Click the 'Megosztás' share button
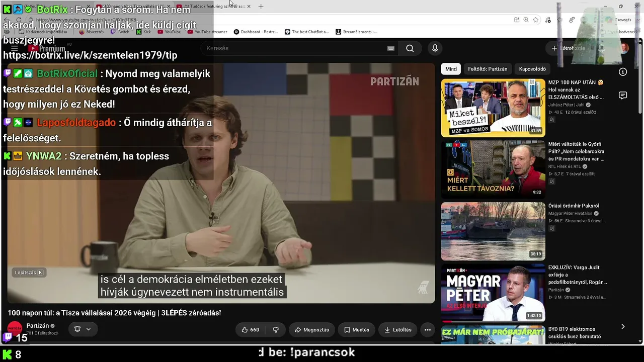The height and width of the screenshot is (362, 644). click(312, 330)
